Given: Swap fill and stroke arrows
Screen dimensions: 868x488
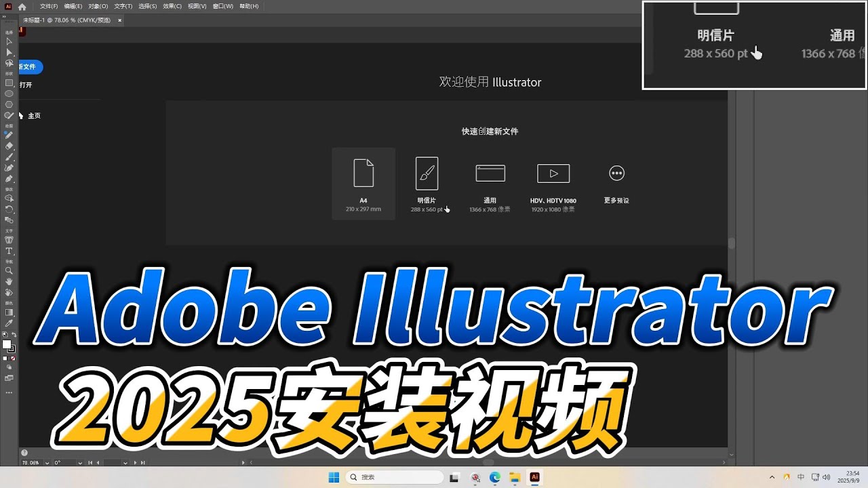Looking at the screenshot, I should [13, 335].
